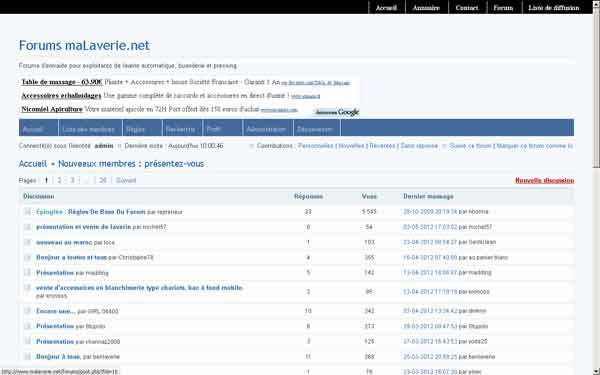Screen dimensions: 600x375
Task: Click thread icon of Présentation thread with 126 views
Action: 27,341
